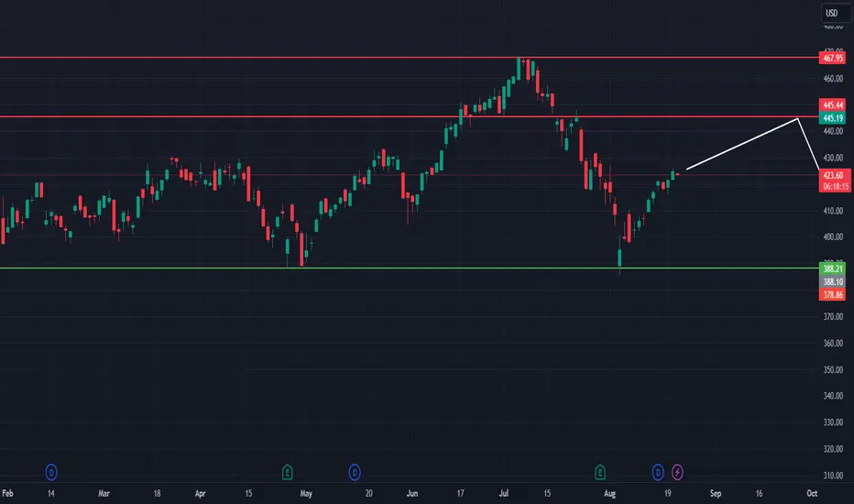Click the 16 date label after Sep

click(x=759, y=493)
